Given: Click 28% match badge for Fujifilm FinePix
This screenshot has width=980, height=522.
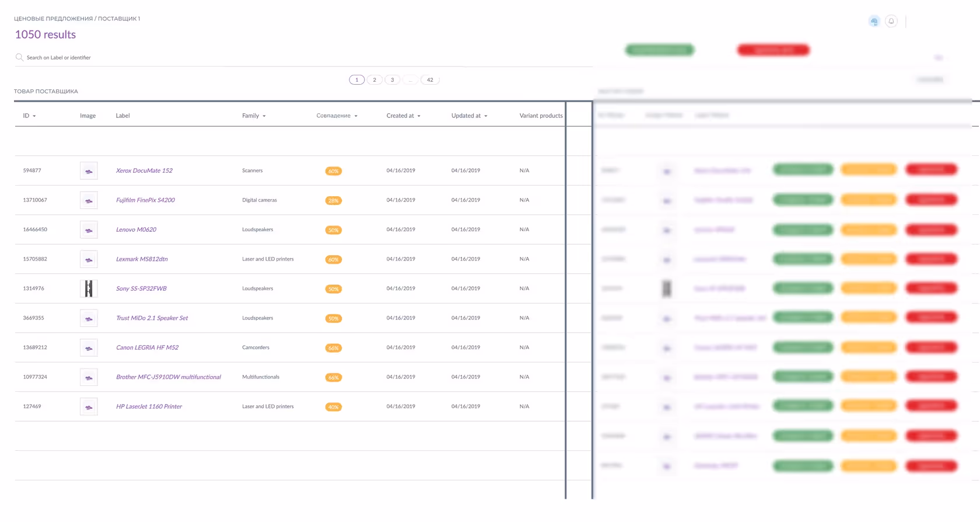Looking at the screenshot, I should 333,200.
